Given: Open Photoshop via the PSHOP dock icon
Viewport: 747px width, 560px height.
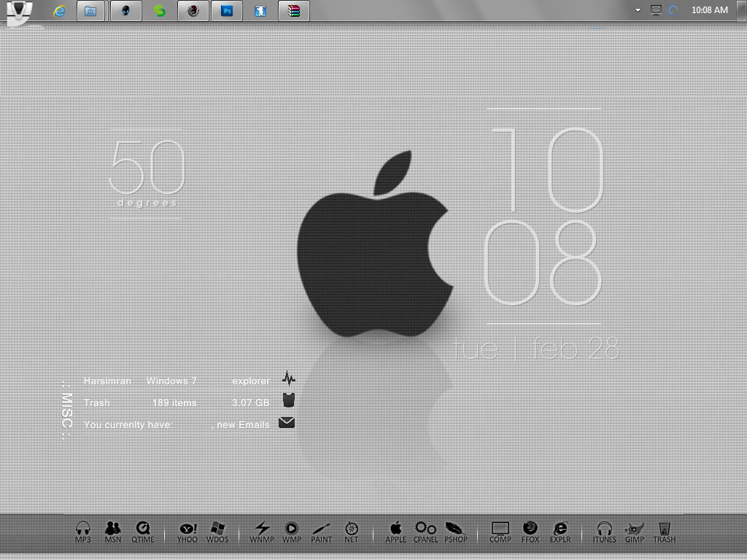Looking at the screenshot, I should point(456,529).
